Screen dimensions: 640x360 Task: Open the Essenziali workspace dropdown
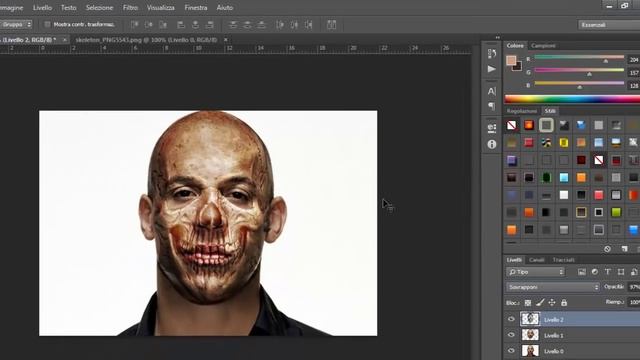(x=609, y=25)
